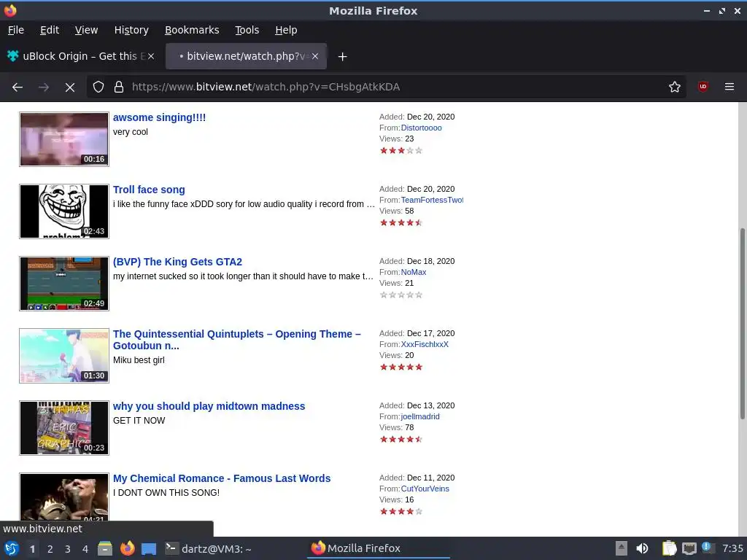Click the update notifier tray icon

pos(708,548)
